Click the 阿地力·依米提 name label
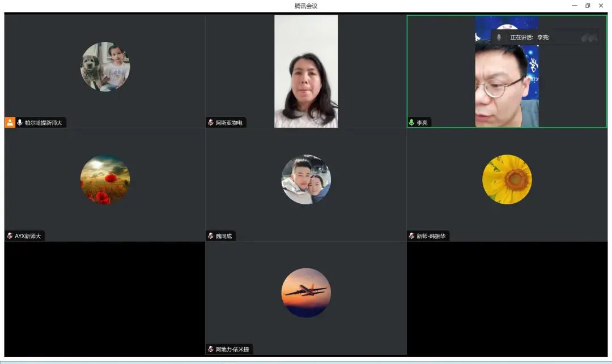 [x=232, y=349]
